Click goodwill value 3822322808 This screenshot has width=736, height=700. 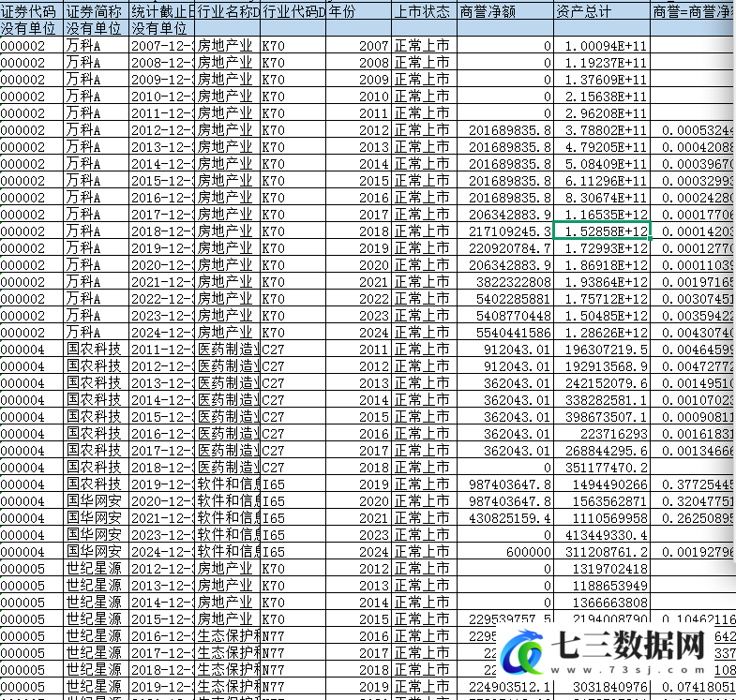click(505, 282)
